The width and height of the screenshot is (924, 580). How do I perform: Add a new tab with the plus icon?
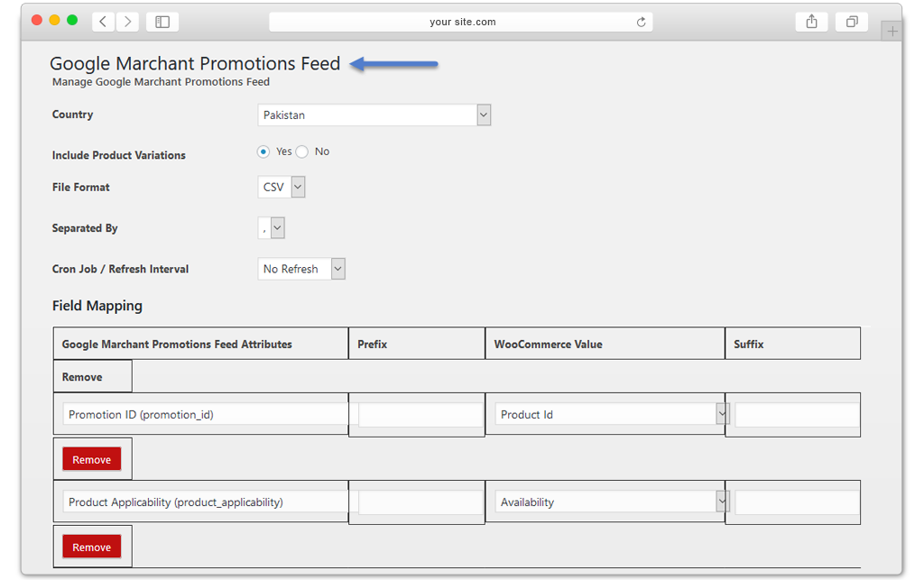coord(892,32)
